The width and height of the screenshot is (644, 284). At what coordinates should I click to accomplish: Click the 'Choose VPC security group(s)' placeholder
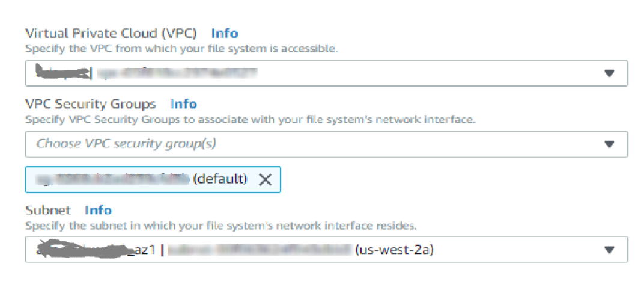126,144
